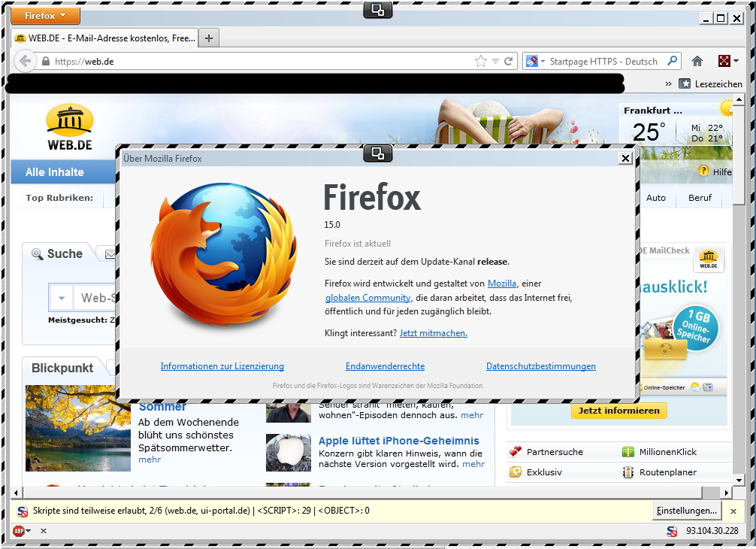This screenshot has height=549, width=756.
Task: Open the Suche tab
Action: [x=57, y=253]
